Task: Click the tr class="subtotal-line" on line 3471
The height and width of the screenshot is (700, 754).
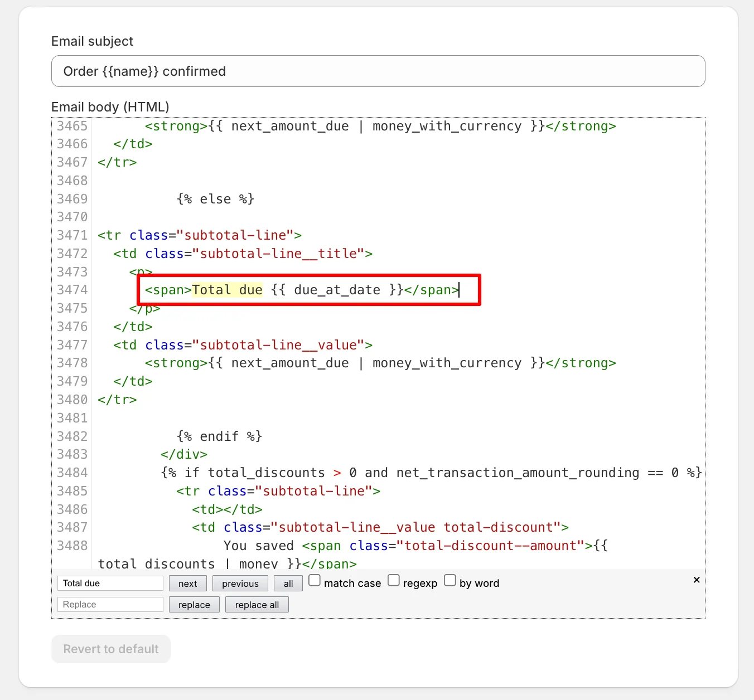Action: [200, 235]
